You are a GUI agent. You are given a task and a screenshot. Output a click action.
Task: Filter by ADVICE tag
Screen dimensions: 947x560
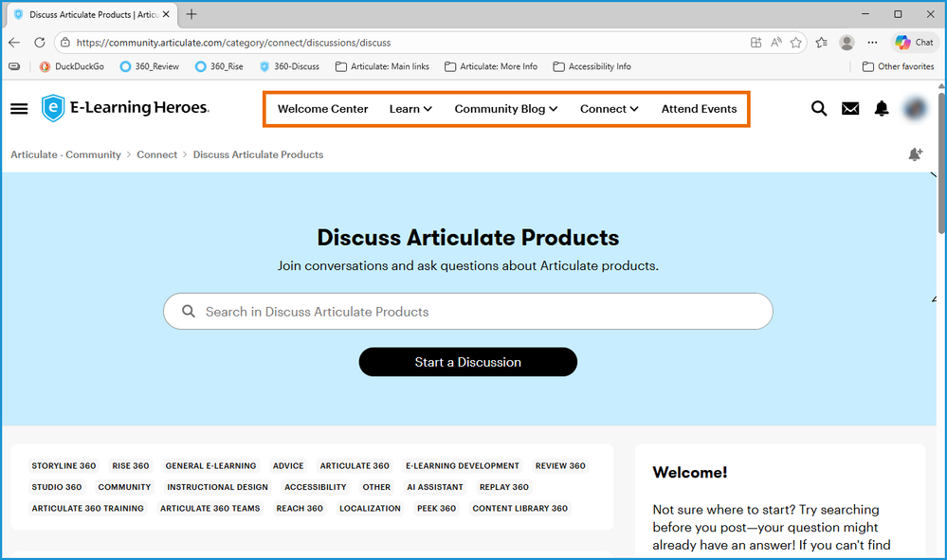click(x=288, y=466)
